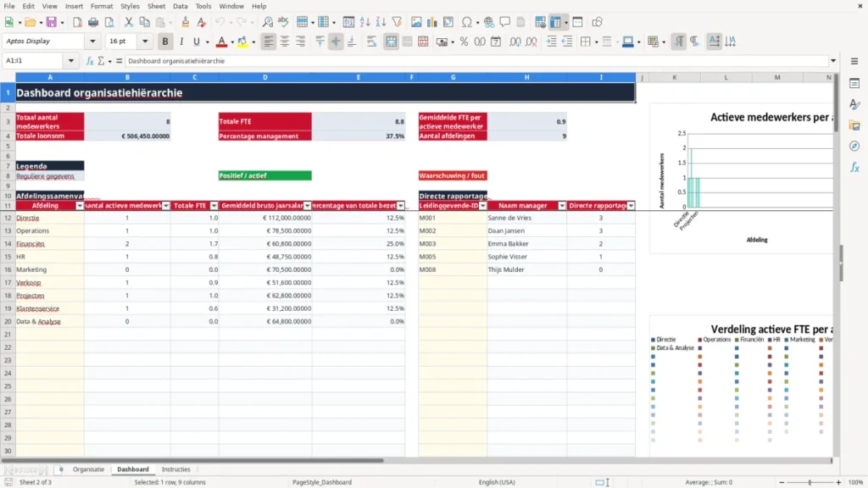Clear direct formatting icon

coord(202,22)
